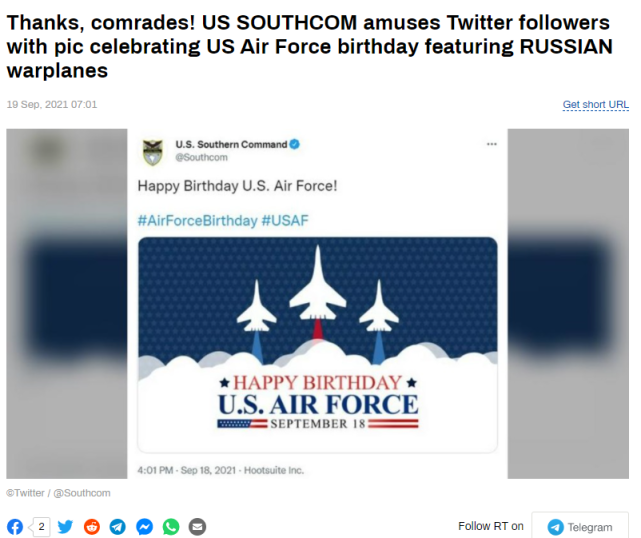Screen dimensions: 641x538
Task: Share article on Messenger
Action: [145, 527]
